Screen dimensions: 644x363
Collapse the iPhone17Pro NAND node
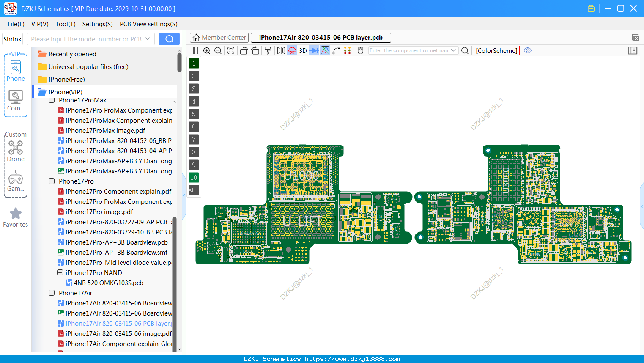[x=60, y=273]
